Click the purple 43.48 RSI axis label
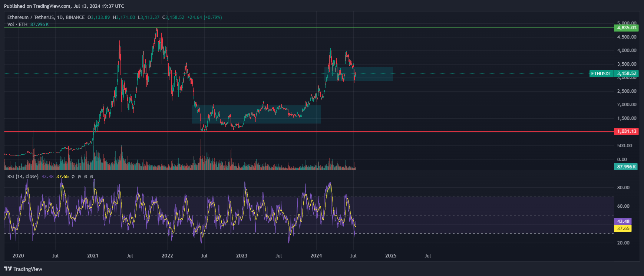Image resolution: width=644 pixels, height=276 pixels. [x=623, y=221]
